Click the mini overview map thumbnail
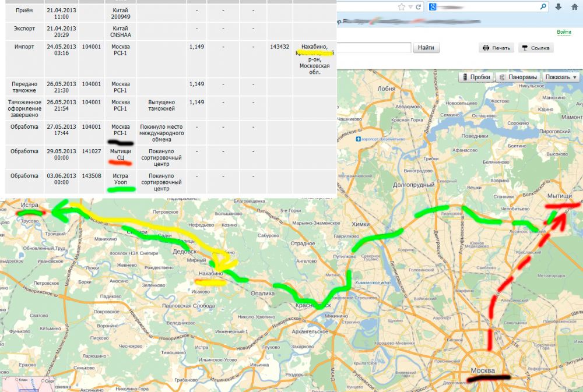The image size is (583, 392). (x=28, y=384)
